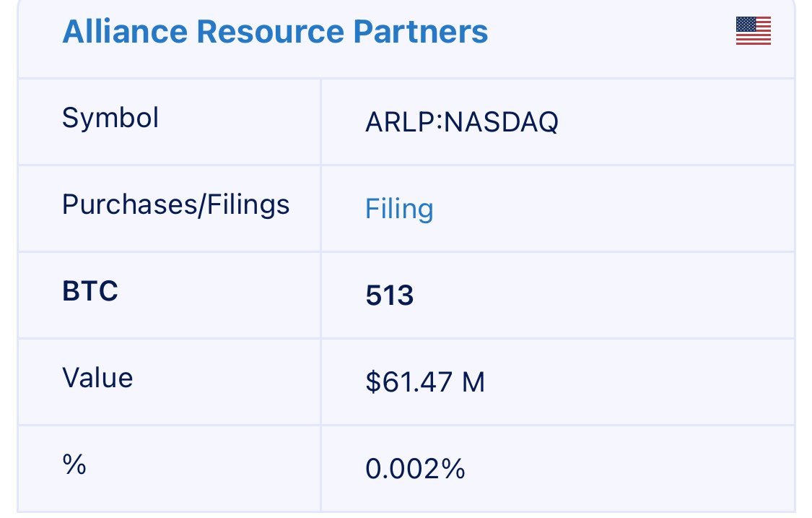Click the Symbol row label

[x=110, y=118]
